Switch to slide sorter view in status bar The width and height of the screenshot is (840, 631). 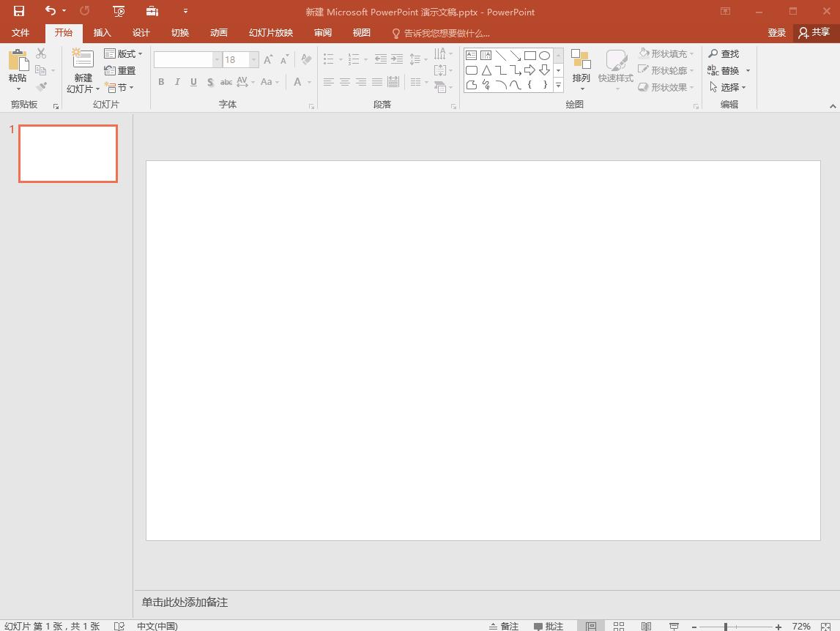[x=619, y=626]
